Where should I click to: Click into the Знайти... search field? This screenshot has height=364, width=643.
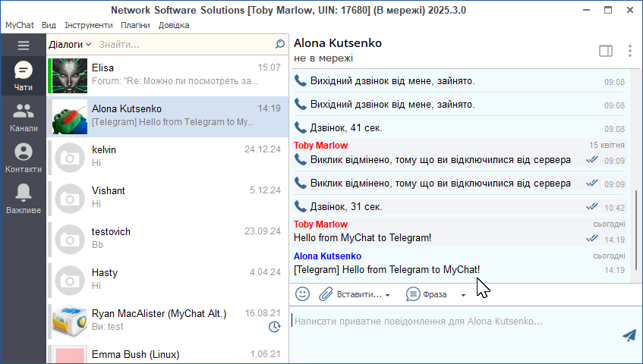184,44
